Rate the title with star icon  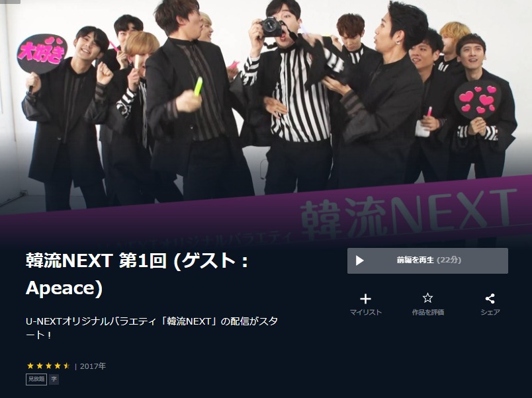tap(427, 298)
